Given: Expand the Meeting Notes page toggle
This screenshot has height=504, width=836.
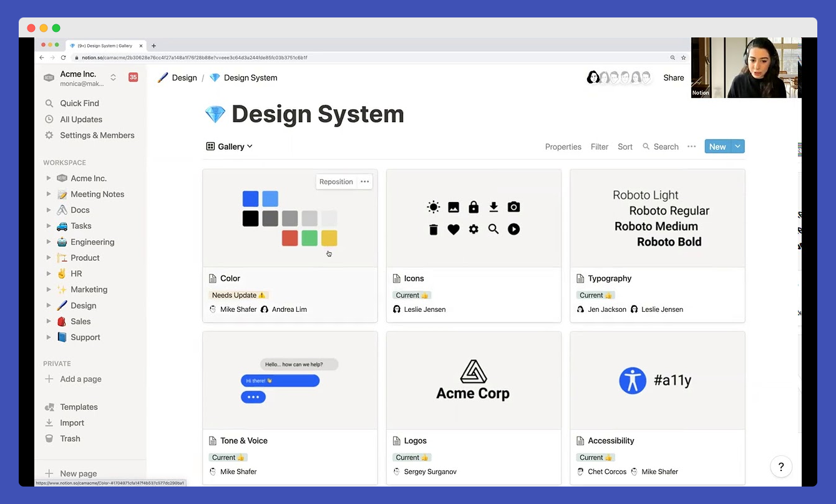Looking at the screenshot, I should [49, 194].
